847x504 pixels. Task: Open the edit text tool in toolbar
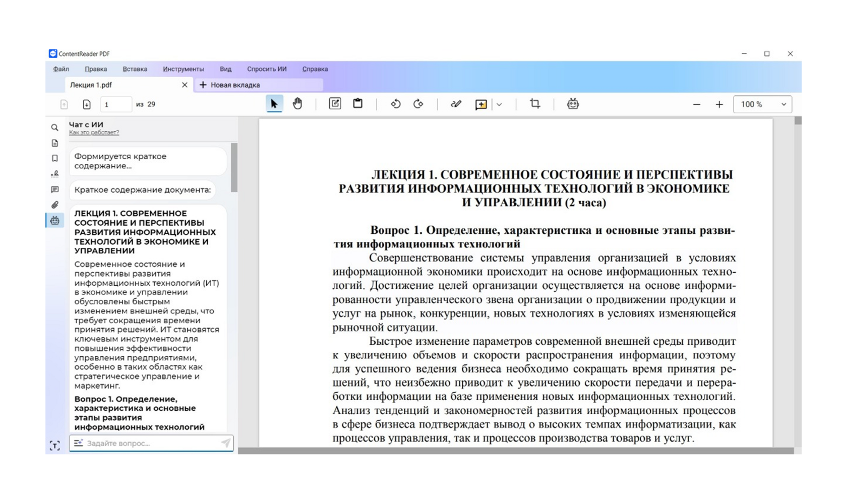[335, 104]
